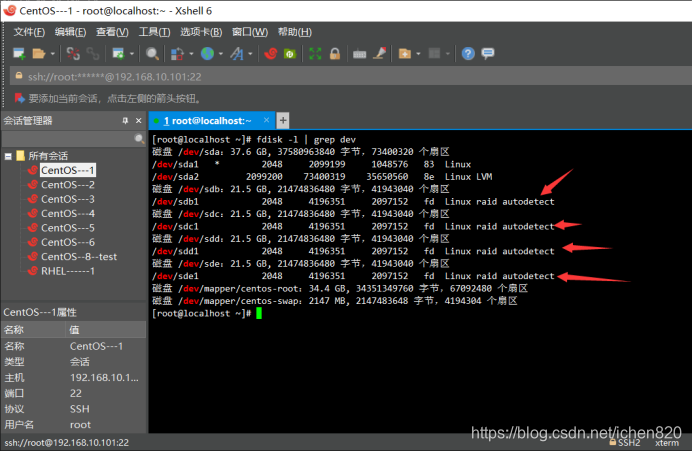This screenshot has width=692, height=452.
Task: Click the padlock Lock screen icon
Action: [335, 53]
